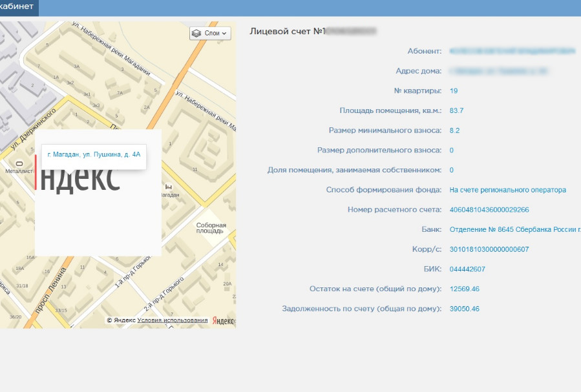Click the Металлист stadium marker icon
Image resolution: width=581 pixels, height=392 pixels.
[19, 163]
